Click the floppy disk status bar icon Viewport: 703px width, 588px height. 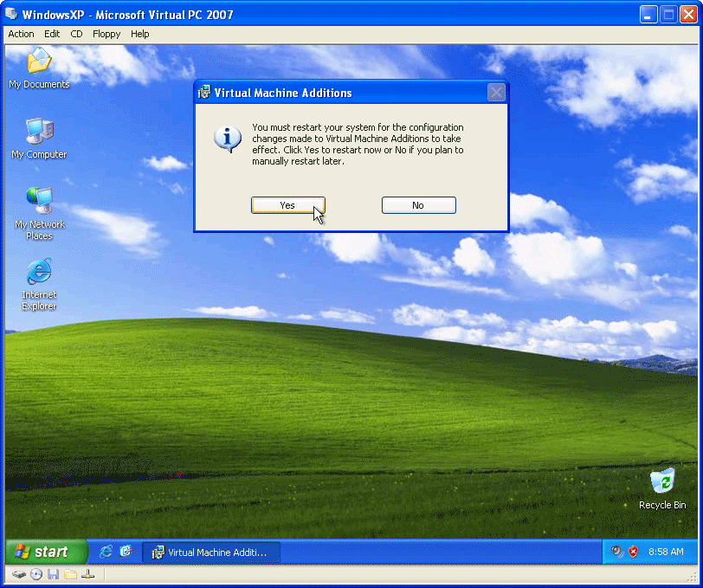54,574
